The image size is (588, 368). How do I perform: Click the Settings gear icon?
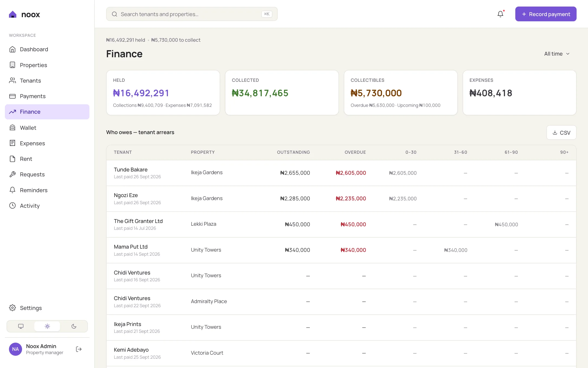13,308
